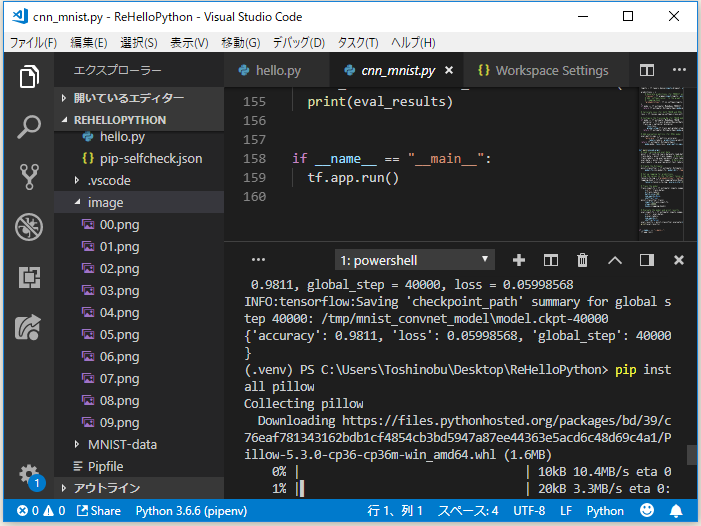701x526 pixels.
Task: Open 01.png in the image folder
Action: tap(139, 246)
